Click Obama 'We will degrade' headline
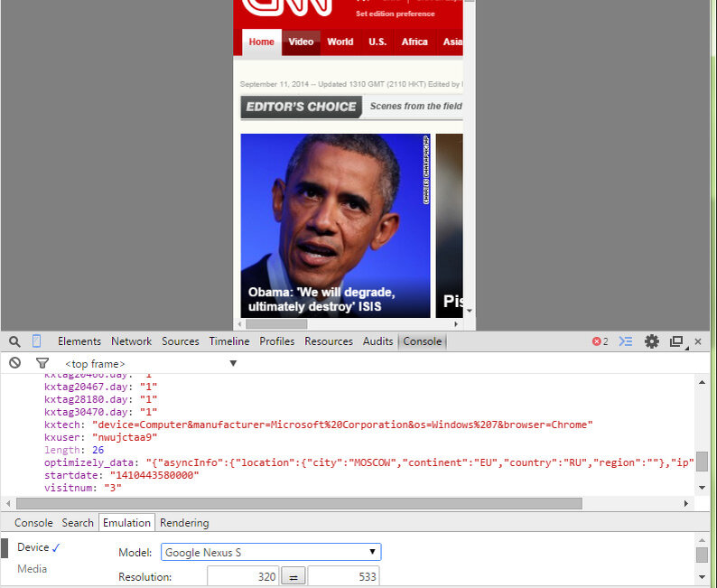This screenshot has height=588, width=717. 321,300
